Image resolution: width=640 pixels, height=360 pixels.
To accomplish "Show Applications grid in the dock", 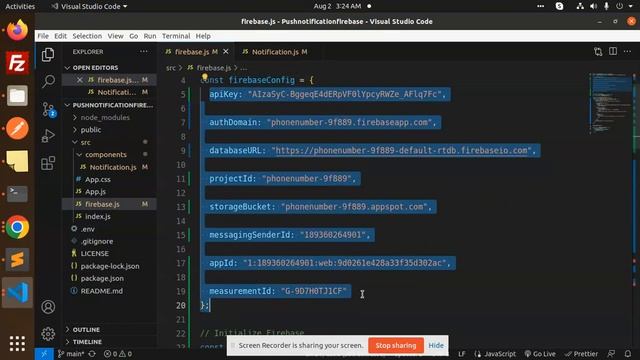I will [x=17, y=344].
